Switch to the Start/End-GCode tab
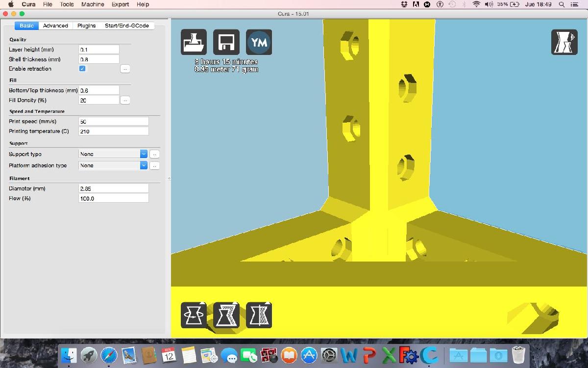Viewport: 588px width, 368px height. coord(127,26)
